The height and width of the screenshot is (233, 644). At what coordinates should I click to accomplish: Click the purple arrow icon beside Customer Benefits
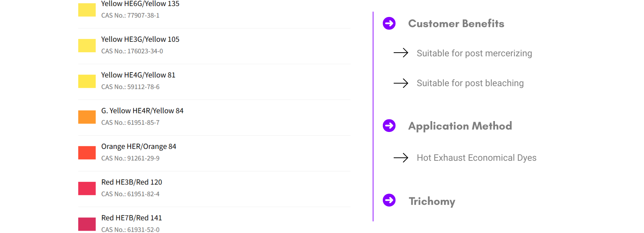coord(389,23)
